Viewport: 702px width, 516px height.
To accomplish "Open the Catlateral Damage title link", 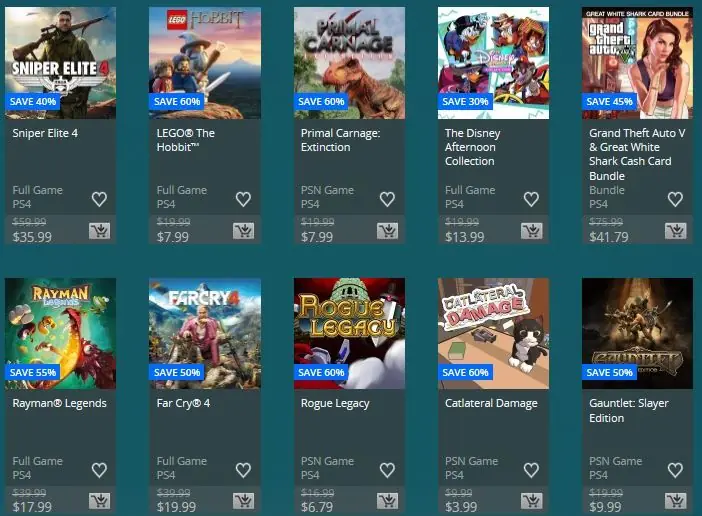I will click(491, 404).
